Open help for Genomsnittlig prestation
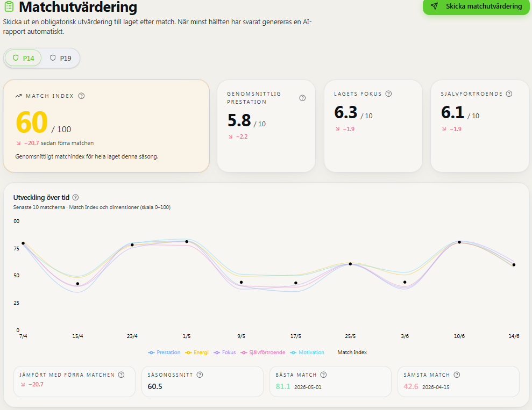Image resolution: width=532 pixels, height=410 pixels. 302,98
